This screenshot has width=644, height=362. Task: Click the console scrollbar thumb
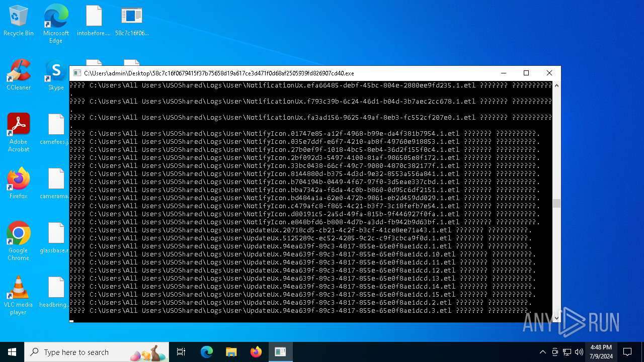pos(556,203)
